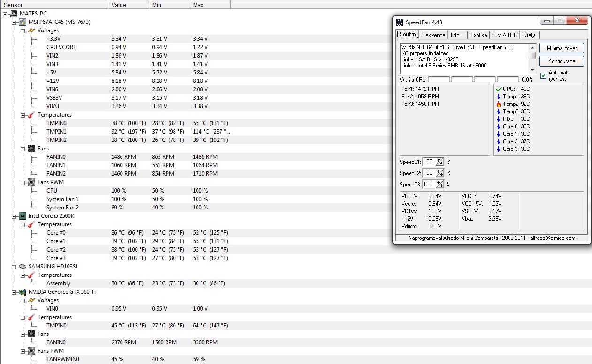Click the fan icon beside NVIDIA Fans
Viewport: 592px width, 364px height.
coord(31,334)
